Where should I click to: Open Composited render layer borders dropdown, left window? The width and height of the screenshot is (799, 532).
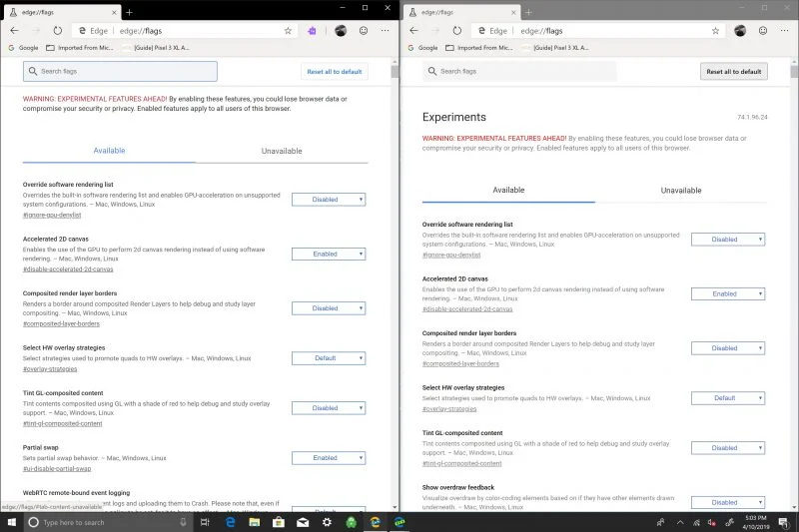point(329,308)
